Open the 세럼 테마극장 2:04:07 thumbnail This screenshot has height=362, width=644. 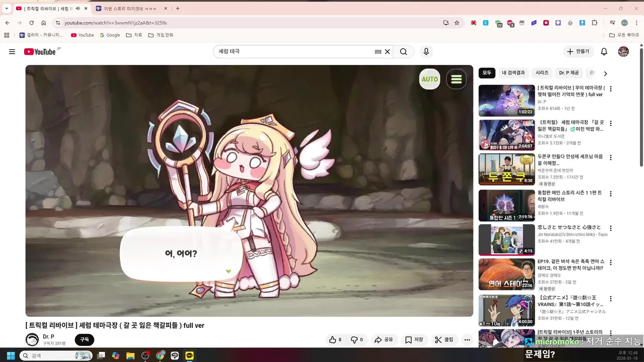507,135
